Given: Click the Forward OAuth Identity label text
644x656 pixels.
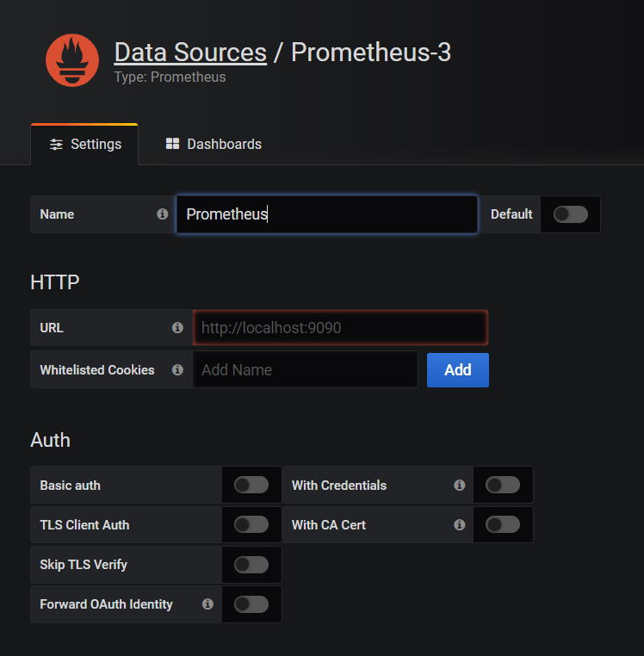Looking at the screenshot, I should click(x=106, y=604).
